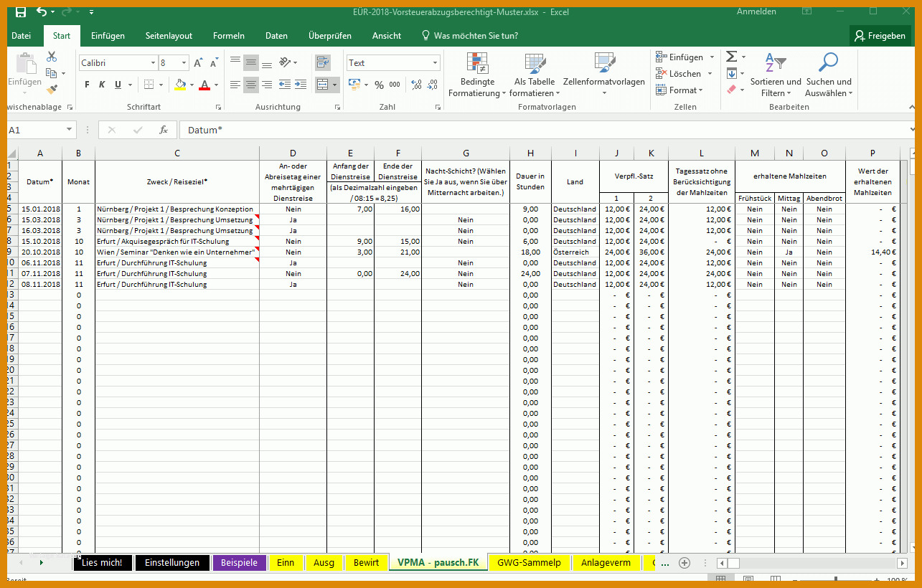
Task: Click the align text left icon
Action: pos(235,85)
